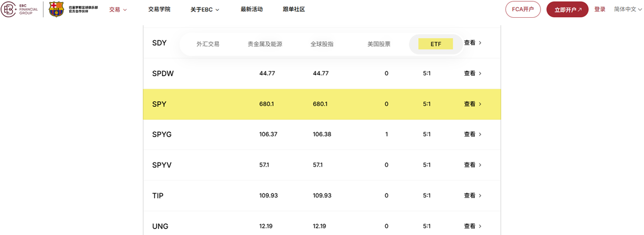Switch to the 贵金属及能源 tab
The image size is (644, 235).
coord(265,44)
